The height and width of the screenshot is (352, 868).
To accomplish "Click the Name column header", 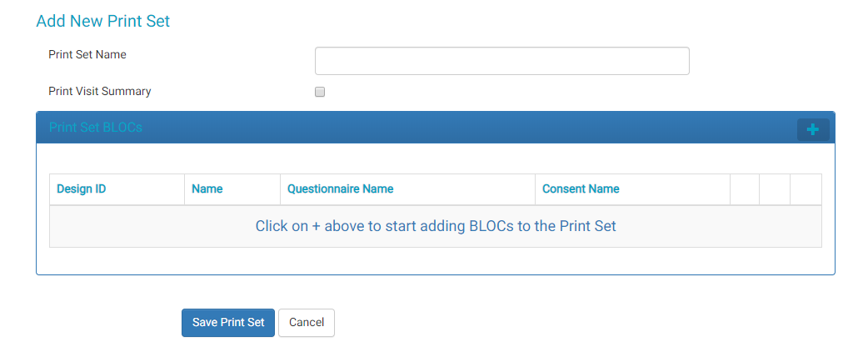I will click(x=207, y=189).
